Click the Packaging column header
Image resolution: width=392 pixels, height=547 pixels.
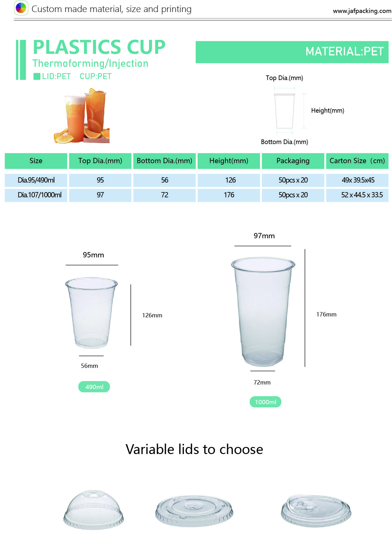click(293, 161)
